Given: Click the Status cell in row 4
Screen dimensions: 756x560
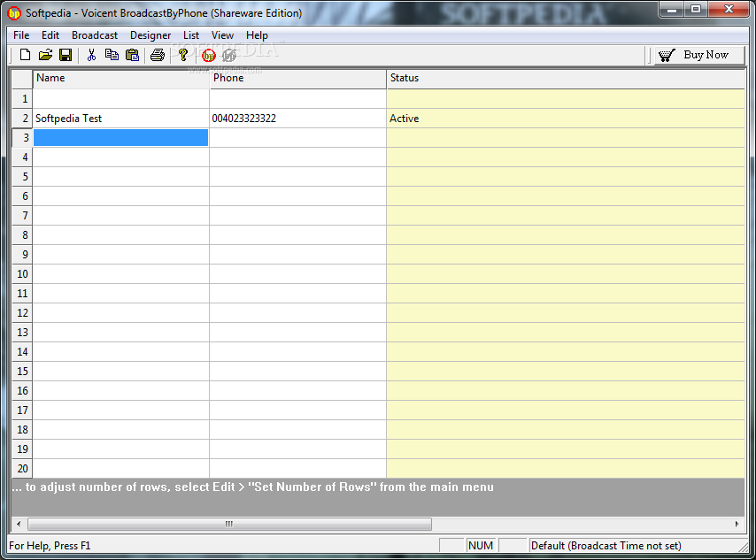Looking at the screenshot, I should [566, 157].
